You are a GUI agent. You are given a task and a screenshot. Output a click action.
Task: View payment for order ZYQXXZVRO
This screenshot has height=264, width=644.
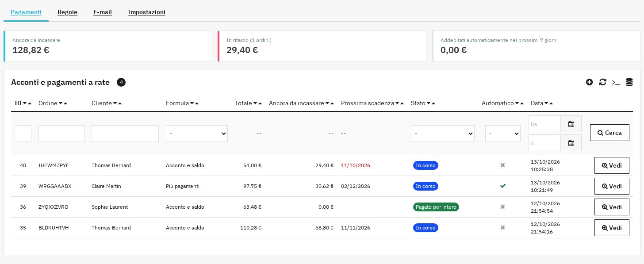coord(612,207)
